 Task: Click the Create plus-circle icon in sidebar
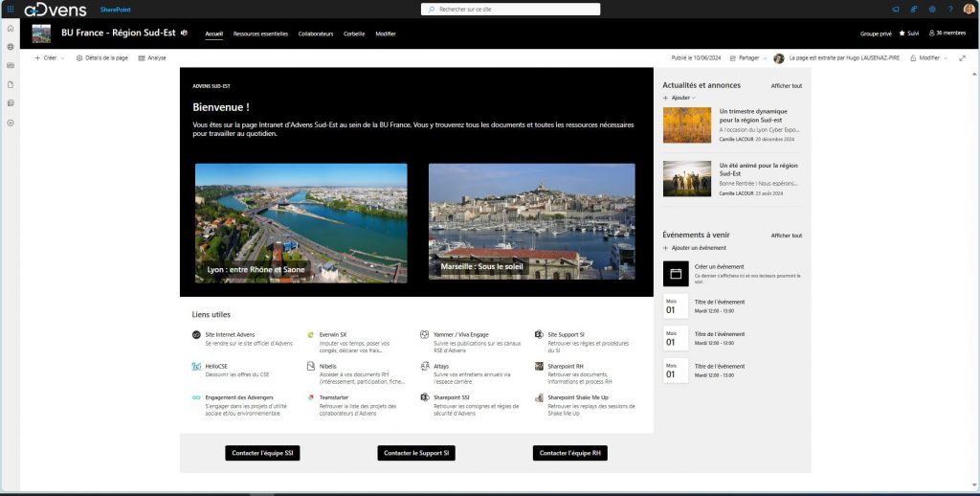pos(10,123)
